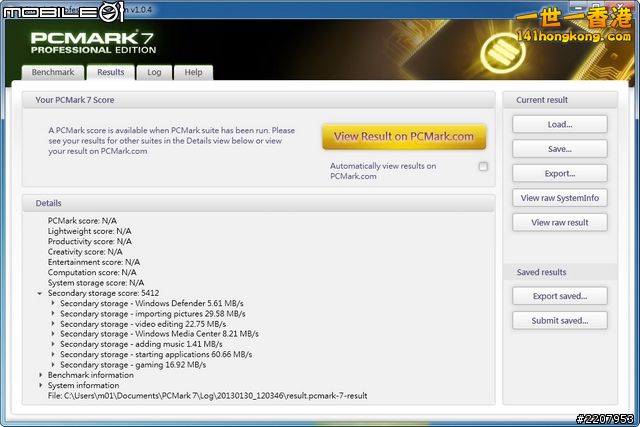Viewport: 640px width, 427px height.
Task: Select the Help tab
Action: (193, 72)
